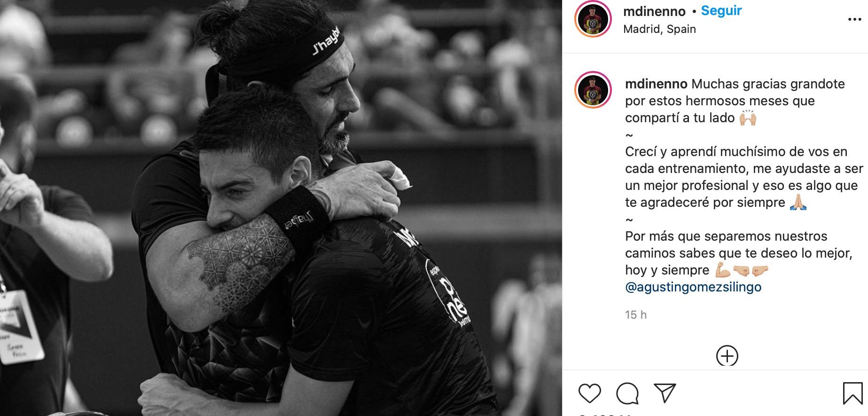Click the black and white hug photo
Viewport: 868px width, 416px height.
point(281,208)
